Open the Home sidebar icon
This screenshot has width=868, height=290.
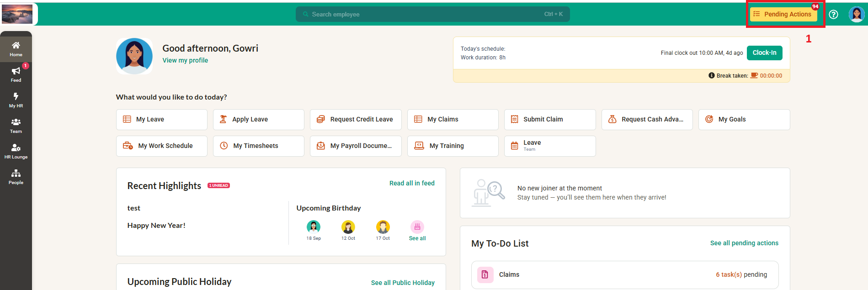16,49
